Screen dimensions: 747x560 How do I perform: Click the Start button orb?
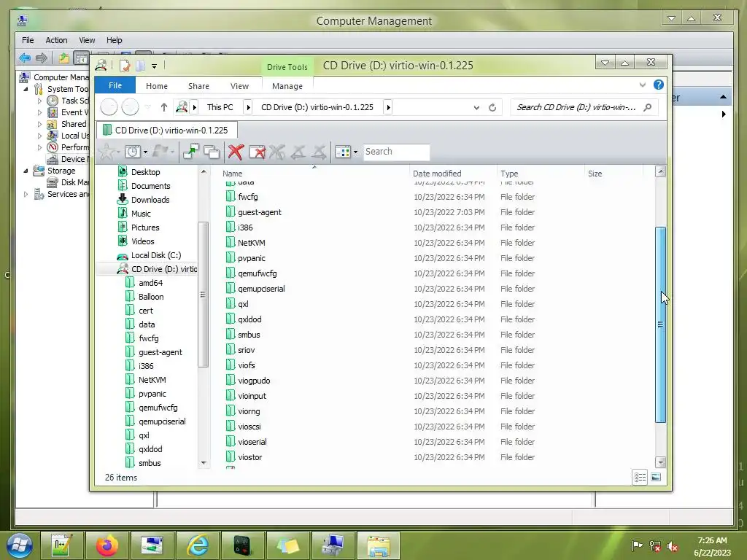click(19, 545)
